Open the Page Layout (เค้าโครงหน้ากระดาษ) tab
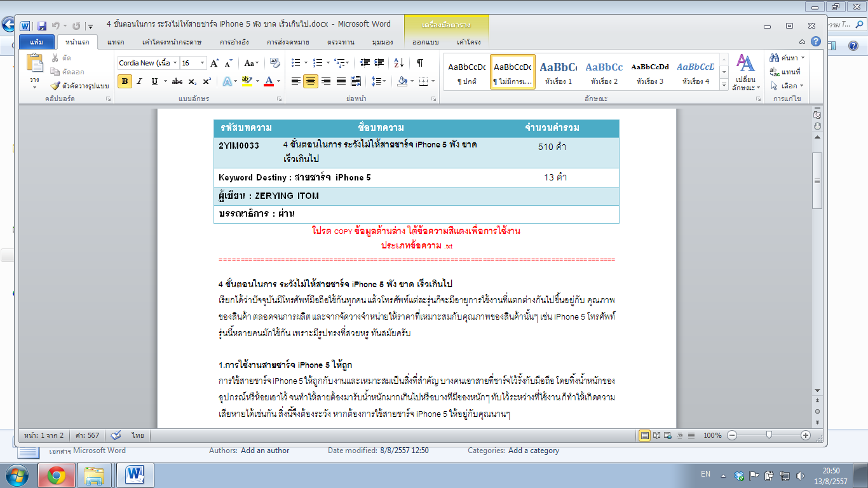868x488 pixels. coord(172,42)
